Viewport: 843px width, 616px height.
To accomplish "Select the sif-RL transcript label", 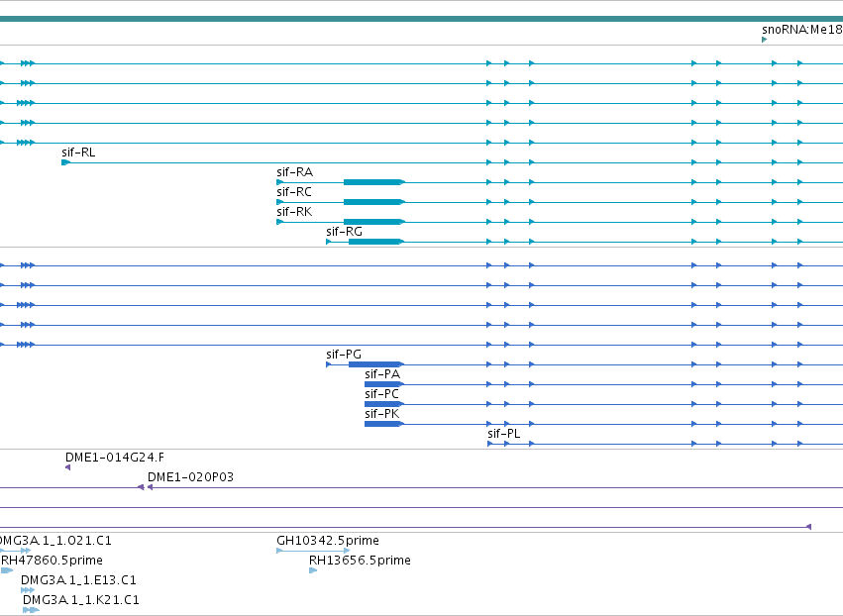I will (78, 153).
